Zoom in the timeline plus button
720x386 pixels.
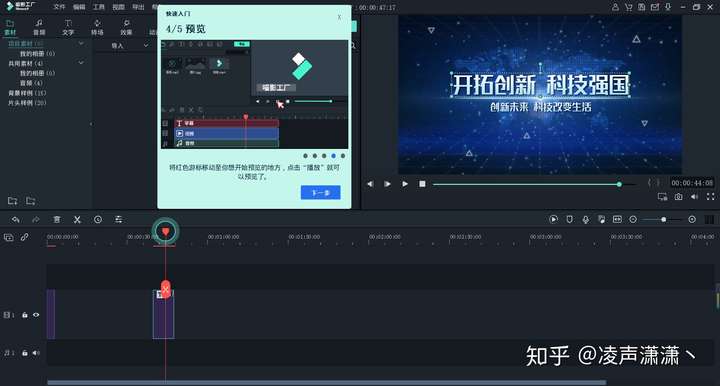point(692,219)
